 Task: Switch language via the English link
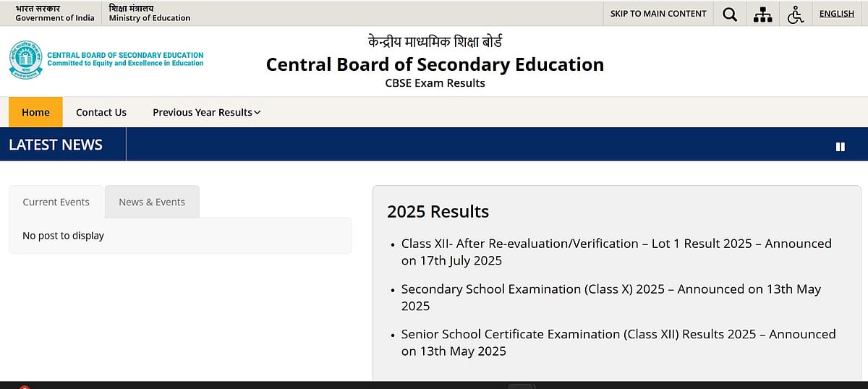point(836,14)
